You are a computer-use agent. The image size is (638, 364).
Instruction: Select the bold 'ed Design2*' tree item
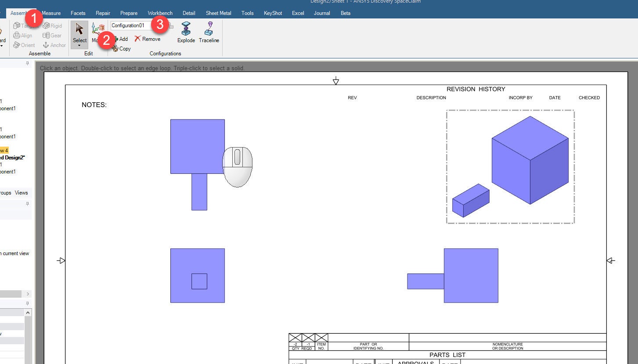[x=12, y=158]
